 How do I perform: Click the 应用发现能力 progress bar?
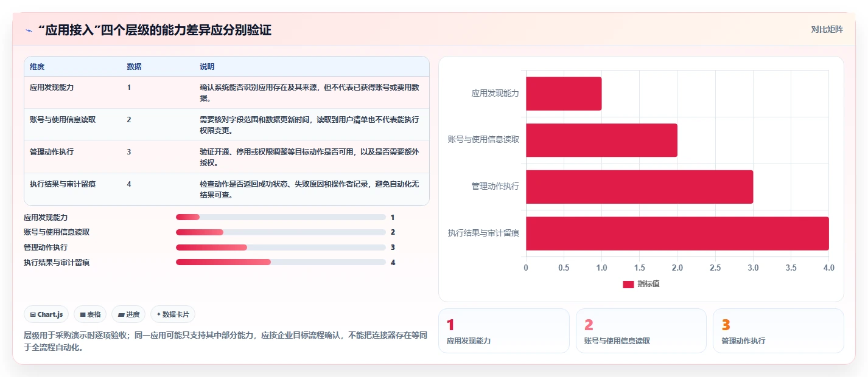pos(281,217)
